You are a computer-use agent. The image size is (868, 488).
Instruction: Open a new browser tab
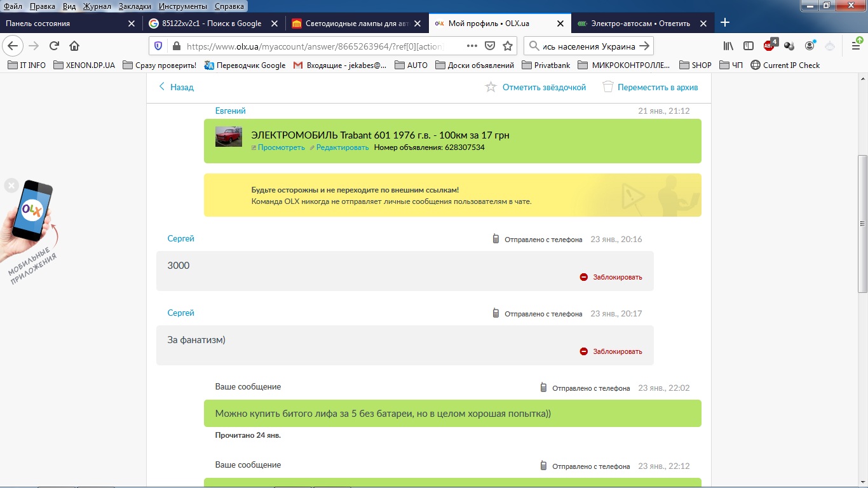click(725, 24)
